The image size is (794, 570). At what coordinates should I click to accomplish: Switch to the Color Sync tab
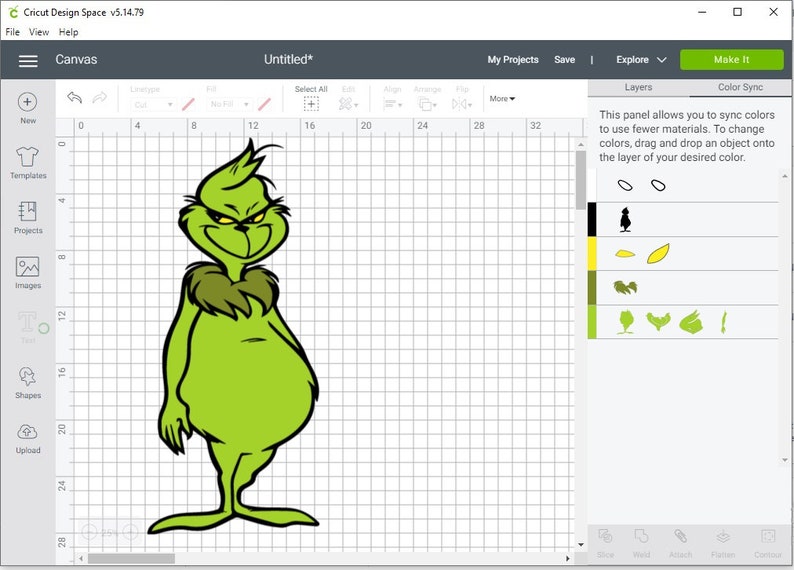click(x=740, y=88)
